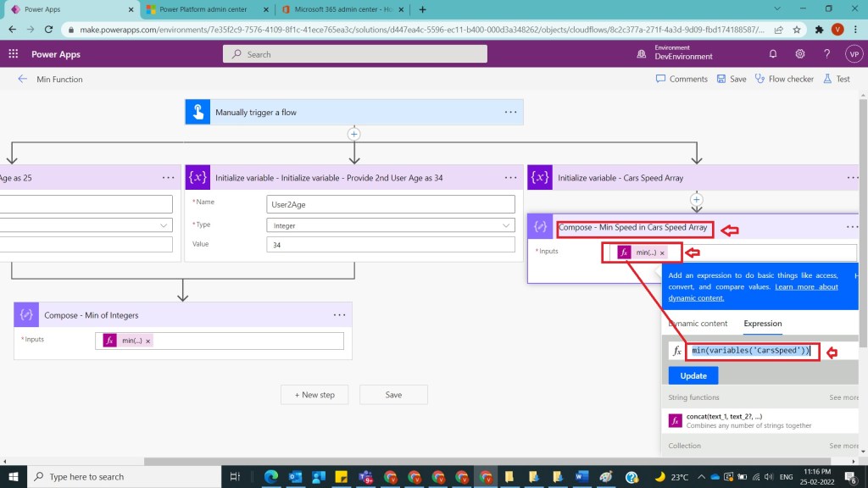This screenshot has height=488, width=868.
Task: Open menu for Manually trigger a flow
Action: point(510,112)
